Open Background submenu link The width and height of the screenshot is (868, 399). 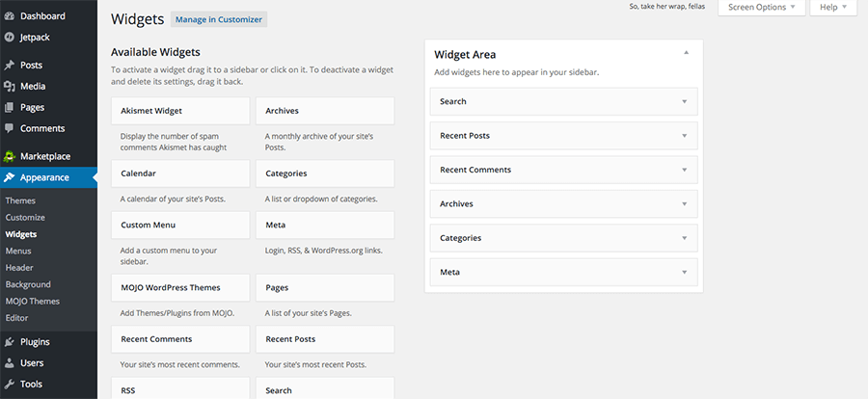28,284
